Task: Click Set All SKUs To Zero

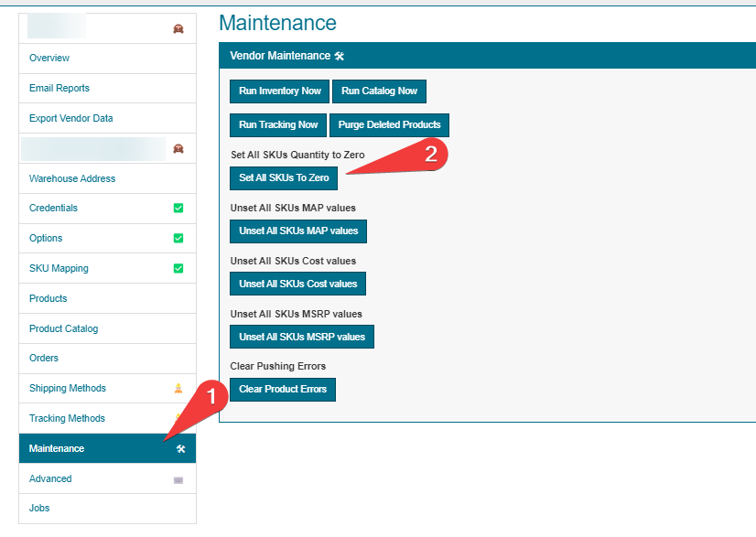Action: pos(284,177)
